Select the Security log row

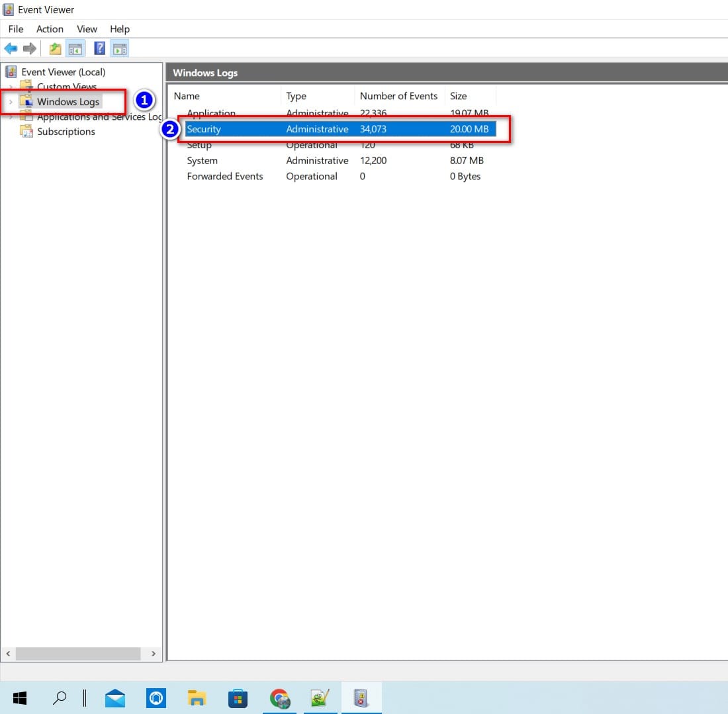pos(341,129)
